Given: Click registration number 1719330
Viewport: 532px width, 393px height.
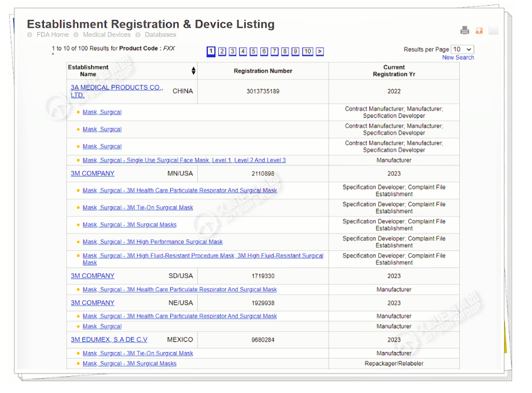Looking at the screenshot, I should coord(263,276).
